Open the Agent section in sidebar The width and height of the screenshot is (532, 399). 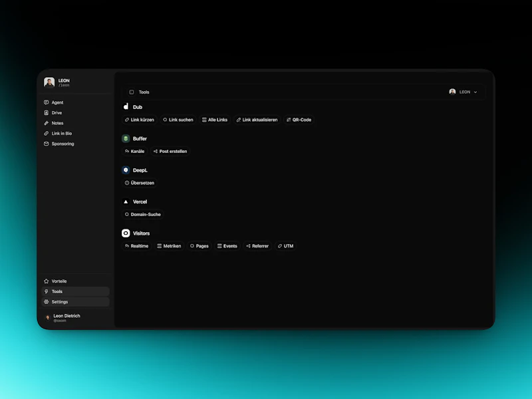[75, 102]
